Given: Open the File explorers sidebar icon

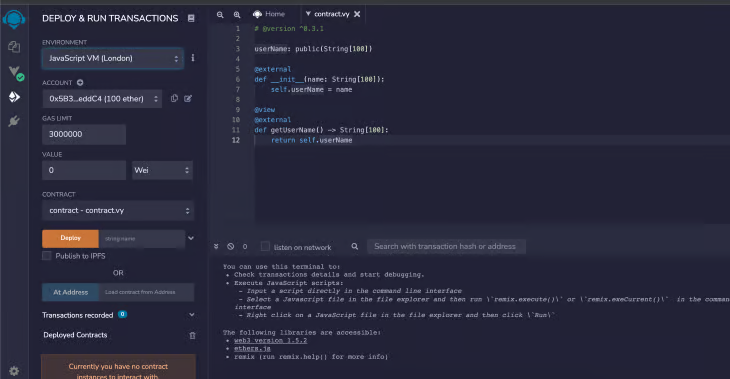Looking at the screenshot, I should [14, 47].
